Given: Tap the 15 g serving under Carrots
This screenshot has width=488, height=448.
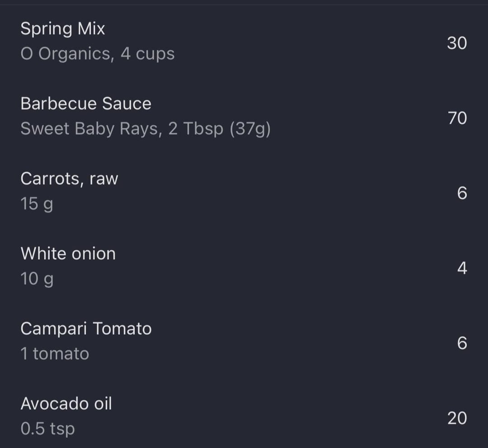Looking at the screenshot, I should pos(37,204).
